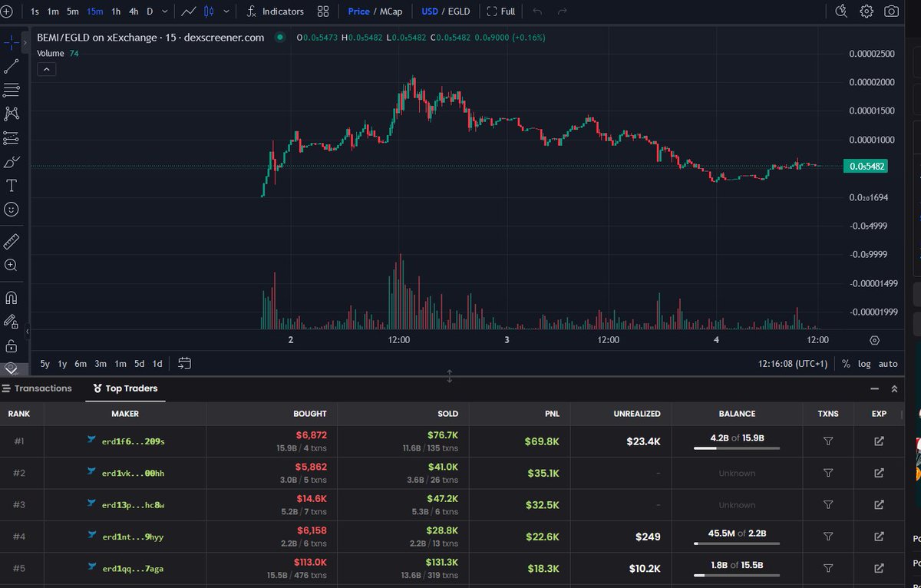Open the go-to-date calendar
This screenshot has width=921, height=588.
[x=184, y=363]
